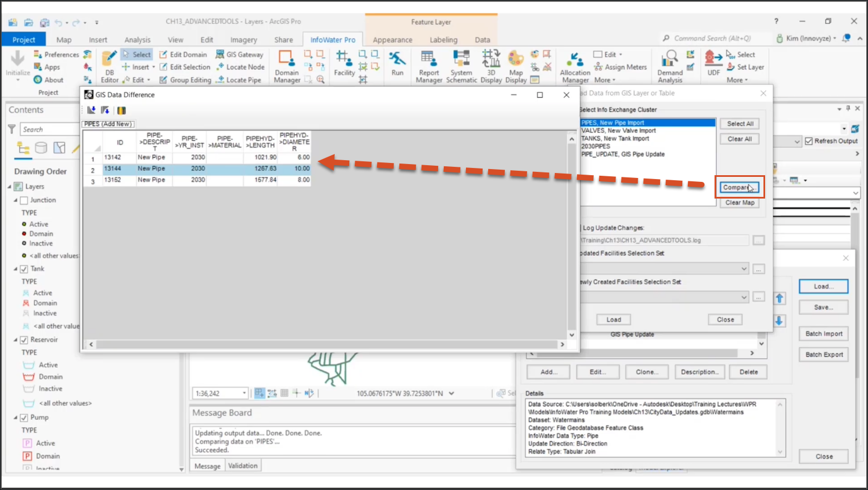The image size is (868, 490).
Task: Open the System Schematic tool
Action: pyautogui.click(x=462, y=66)
